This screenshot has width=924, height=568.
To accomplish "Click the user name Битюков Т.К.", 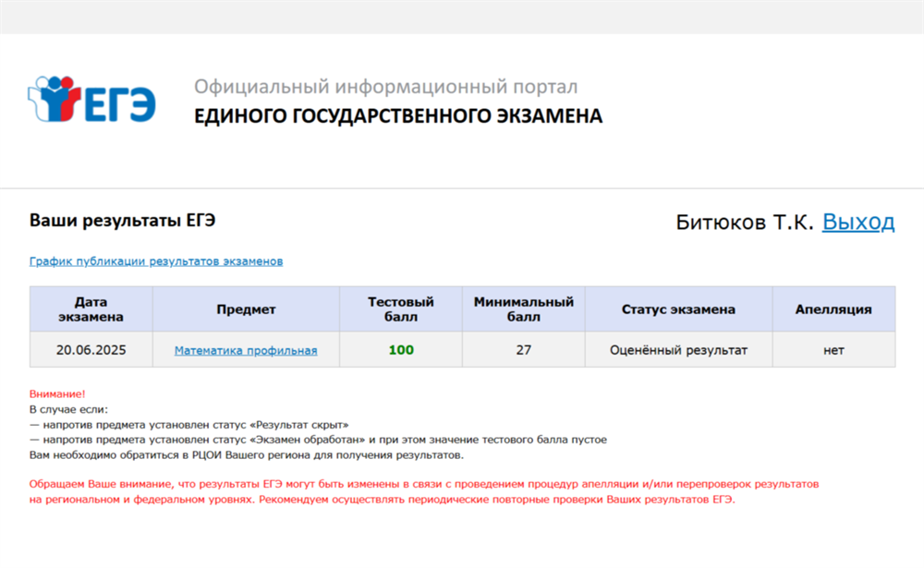I will point(744,222).
